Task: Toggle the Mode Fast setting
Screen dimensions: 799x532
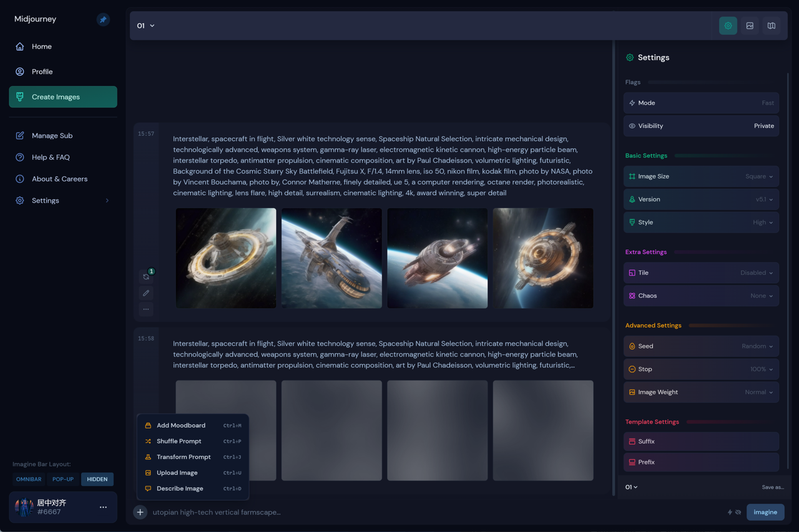Action: tap(701, 103)
